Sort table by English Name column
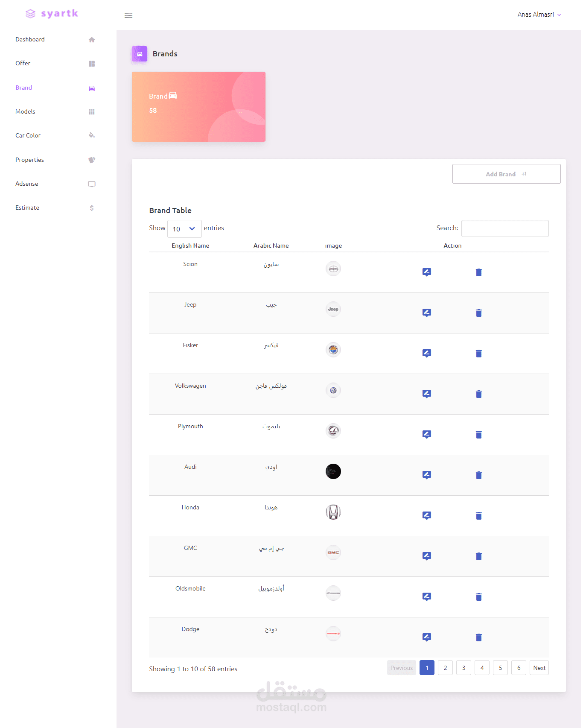 point(190,246)
